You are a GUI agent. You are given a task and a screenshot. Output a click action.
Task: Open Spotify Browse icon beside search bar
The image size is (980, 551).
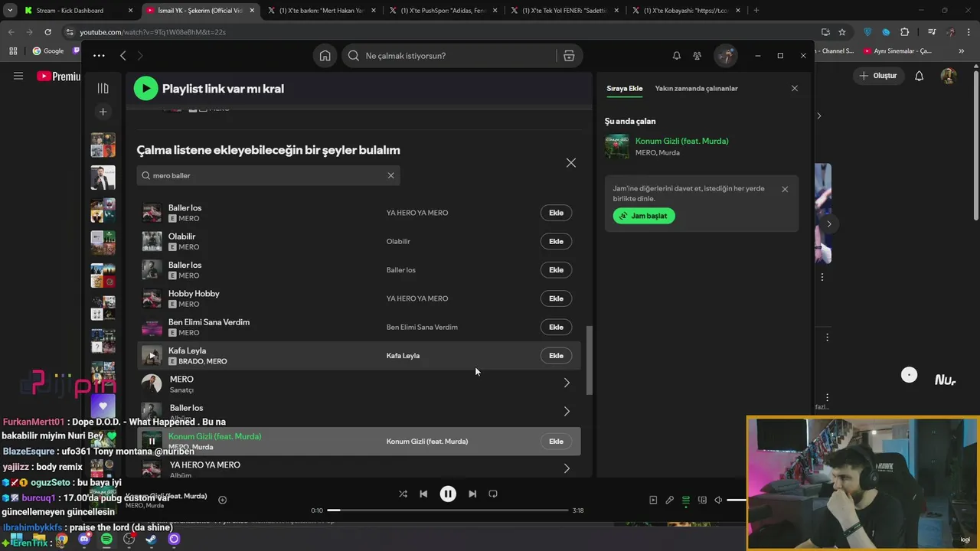click(x=569, y=56)
